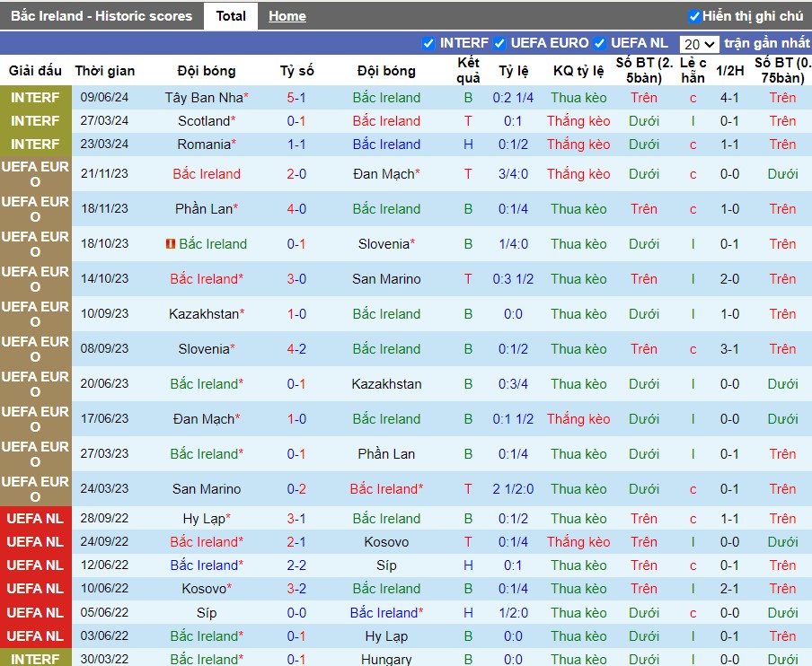Select the Total tab
812x666 pixels.
(x=231, y=16)
